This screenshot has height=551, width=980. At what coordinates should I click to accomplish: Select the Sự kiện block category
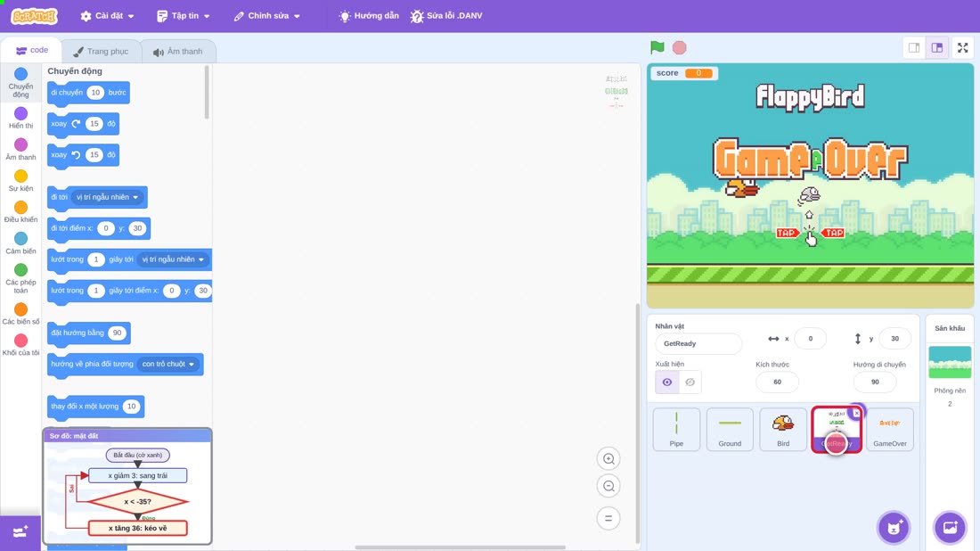point(20,180)
